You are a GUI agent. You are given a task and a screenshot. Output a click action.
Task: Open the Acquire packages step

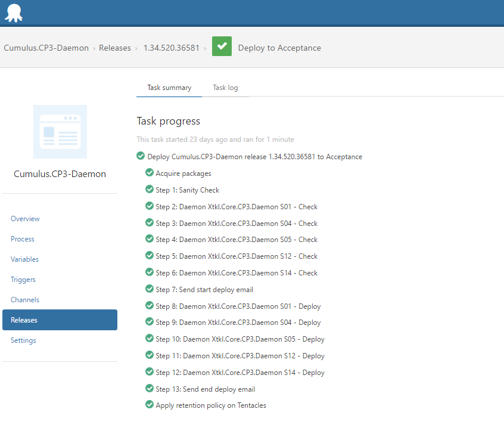pyautogui.click(x=183, y=173)
